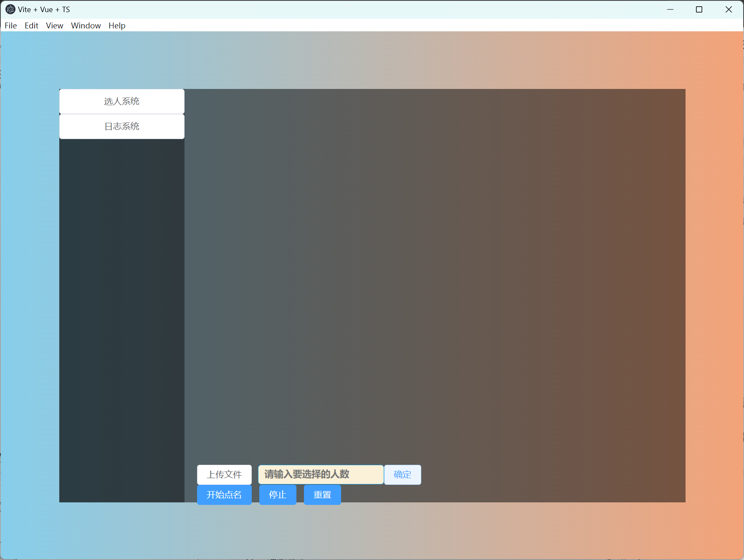Open the Help menu
This screenshot has height=560, width=744.
click(116, 25)
